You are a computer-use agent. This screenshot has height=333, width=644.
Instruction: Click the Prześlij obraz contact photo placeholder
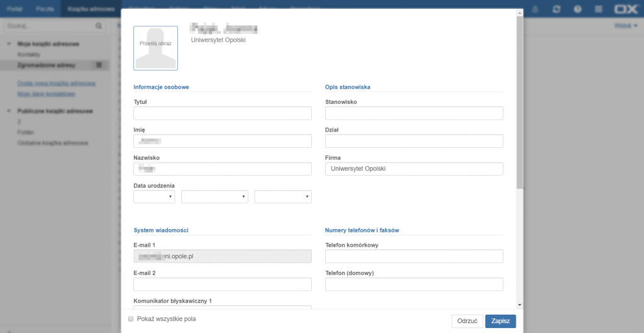155,48
